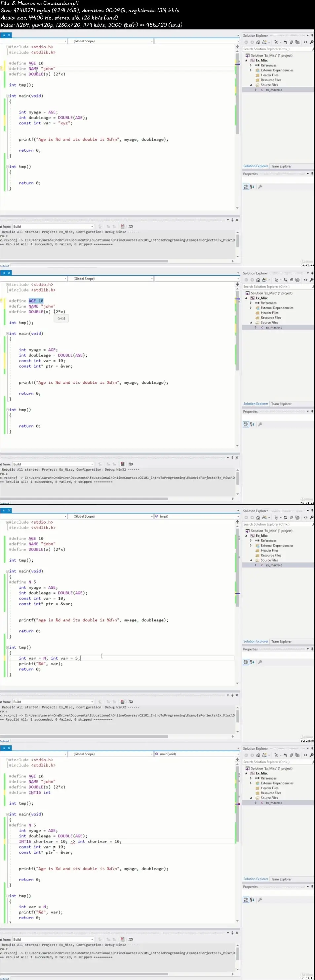Open the (Global Scope) dropdown in first frame

[111, 41]
